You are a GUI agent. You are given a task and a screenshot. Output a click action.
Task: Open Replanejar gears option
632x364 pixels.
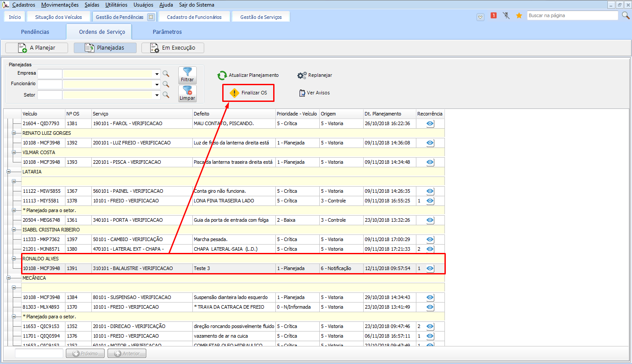click(x=302, y=76)
